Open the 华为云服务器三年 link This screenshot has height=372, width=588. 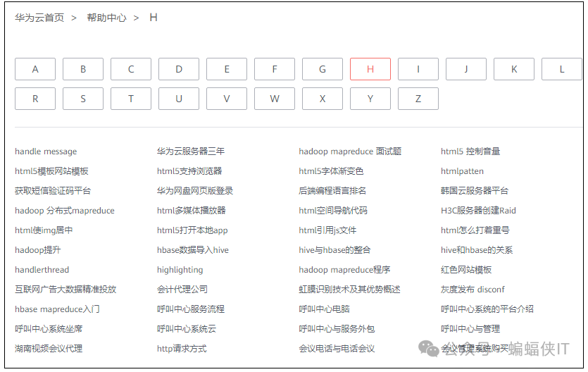[191, 151]
